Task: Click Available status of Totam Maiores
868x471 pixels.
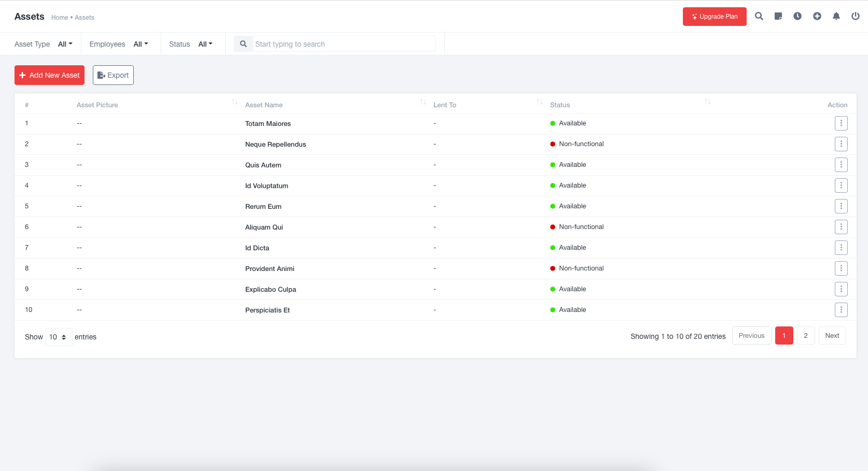Action: [568, 123]
